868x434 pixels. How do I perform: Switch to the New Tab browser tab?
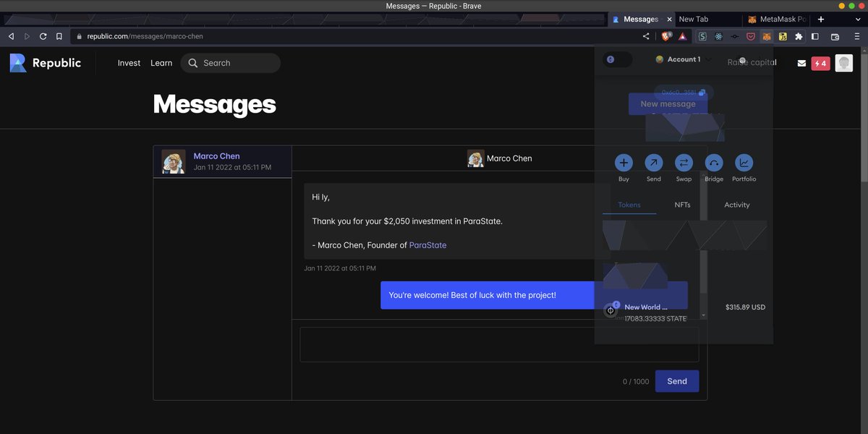[x=709, y=20]
